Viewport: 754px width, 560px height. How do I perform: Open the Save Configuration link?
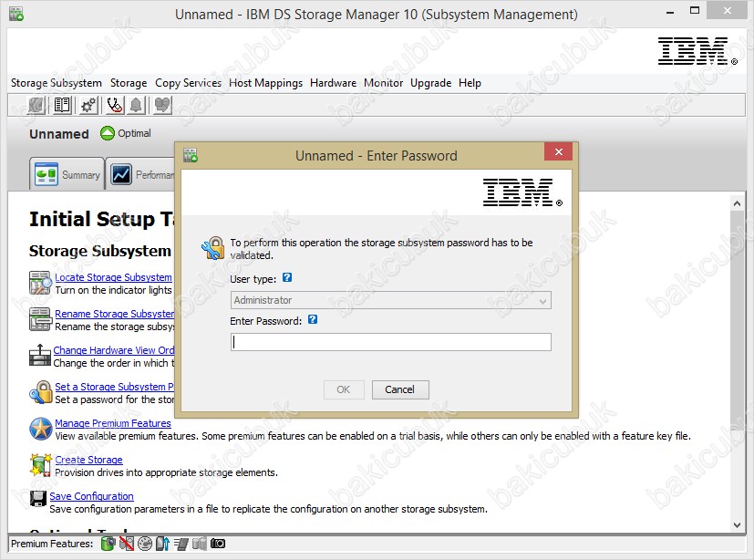click(x=91, y=496)
